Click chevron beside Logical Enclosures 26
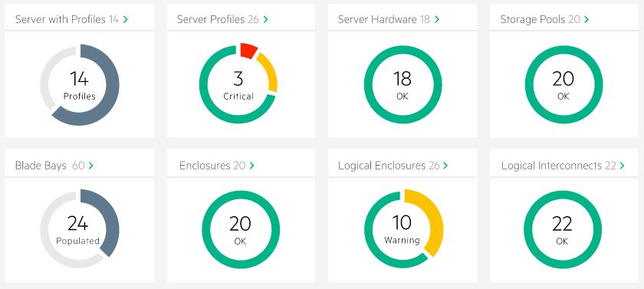Screen dimensions: 644x289 446,166
